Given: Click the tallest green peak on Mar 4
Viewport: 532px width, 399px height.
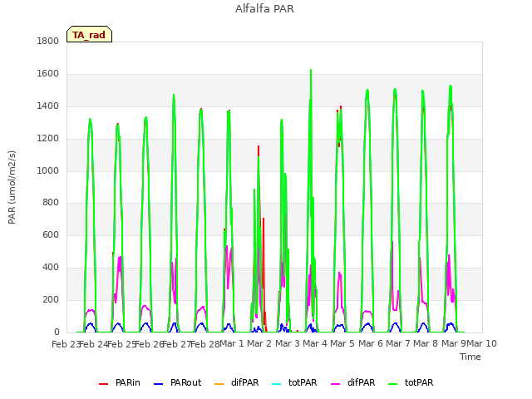Looking at the screenshot, I should (x=311, y=71).
